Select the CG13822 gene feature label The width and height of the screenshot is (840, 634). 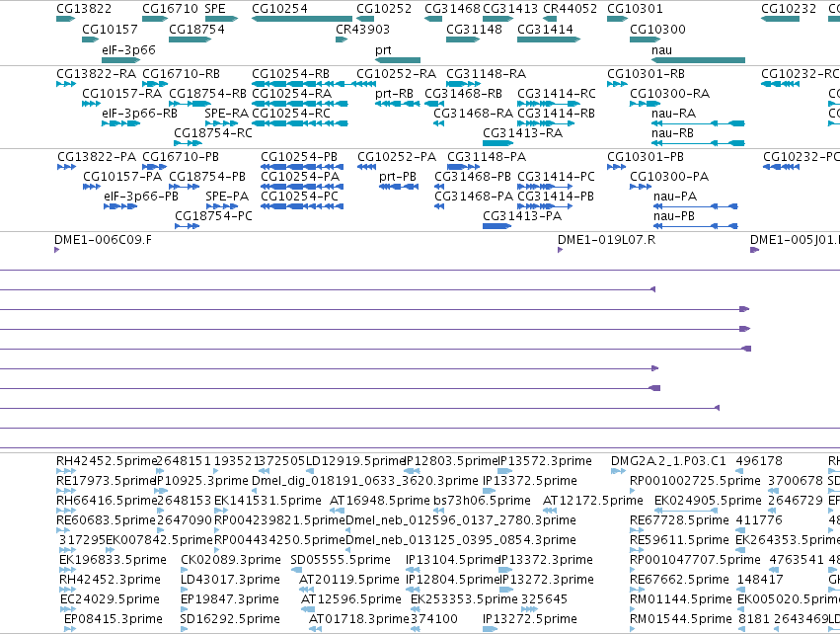click(x=84, y=9)
